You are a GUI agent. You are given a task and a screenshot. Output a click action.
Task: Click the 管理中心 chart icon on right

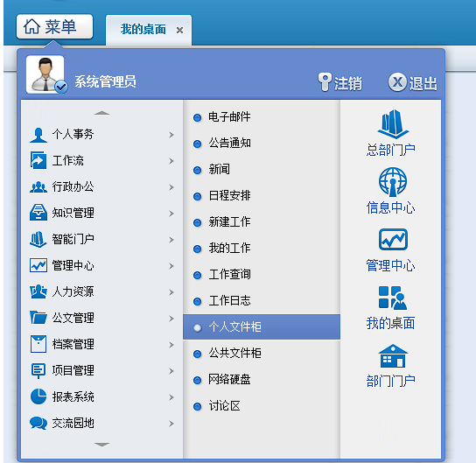tap(393, 240)
